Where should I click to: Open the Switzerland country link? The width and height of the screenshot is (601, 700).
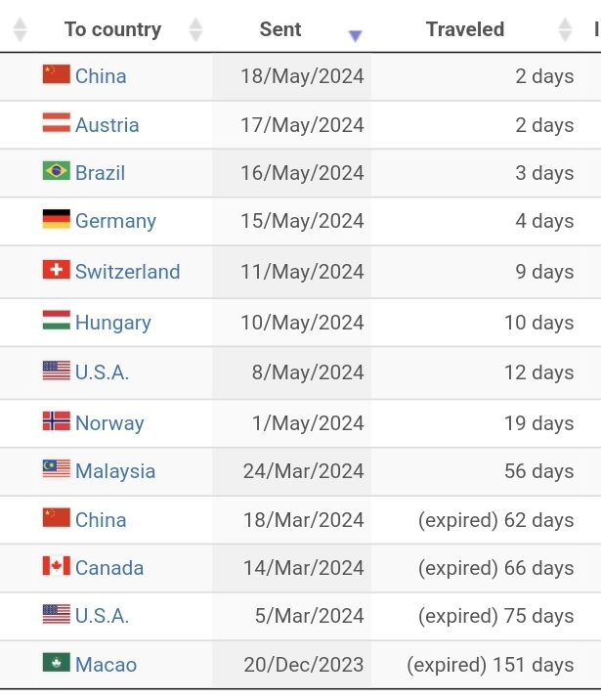coord(128,272)
